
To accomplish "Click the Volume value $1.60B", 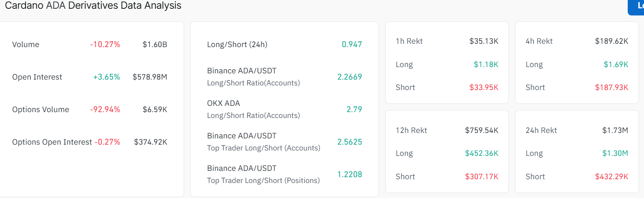I will pos(155,45).
